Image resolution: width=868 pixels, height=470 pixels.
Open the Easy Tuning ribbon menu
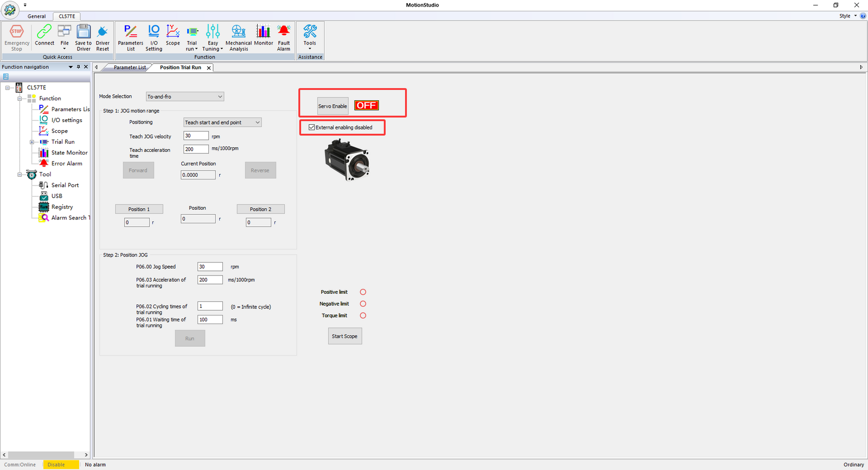click(x=213, y=37)
